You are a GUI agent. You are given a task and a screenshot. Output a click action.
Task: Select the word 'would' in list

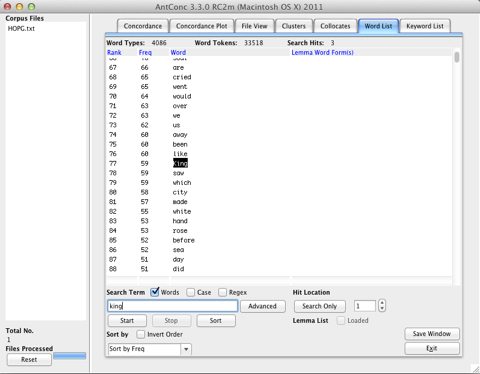[x=182, y=96]
